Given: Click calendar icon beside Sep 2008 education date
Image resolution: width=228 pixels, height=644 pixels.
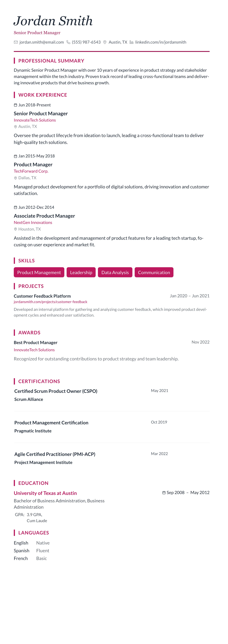Looking at the screenshot, I should point(164,492).
